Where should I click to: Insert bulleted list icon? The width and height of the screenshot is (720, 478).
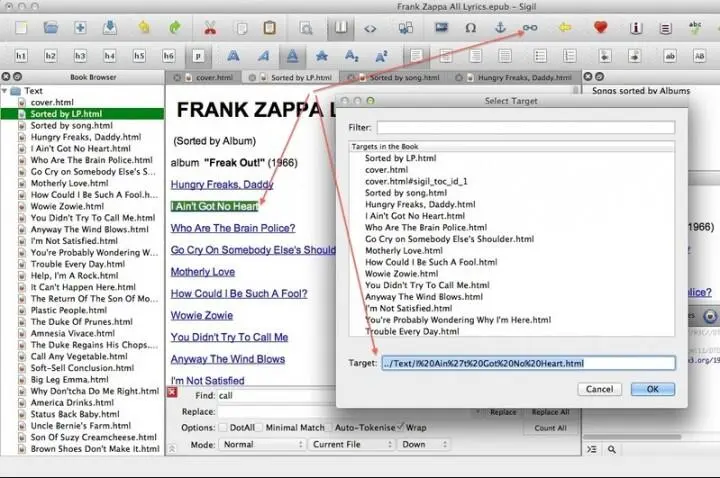pyautogui.click(x=540, y=56)
